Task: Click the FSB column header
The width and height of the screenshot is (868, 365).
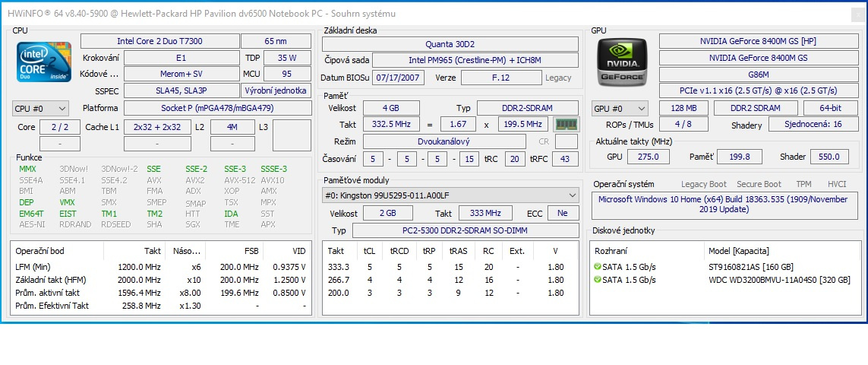Action: 234,251
